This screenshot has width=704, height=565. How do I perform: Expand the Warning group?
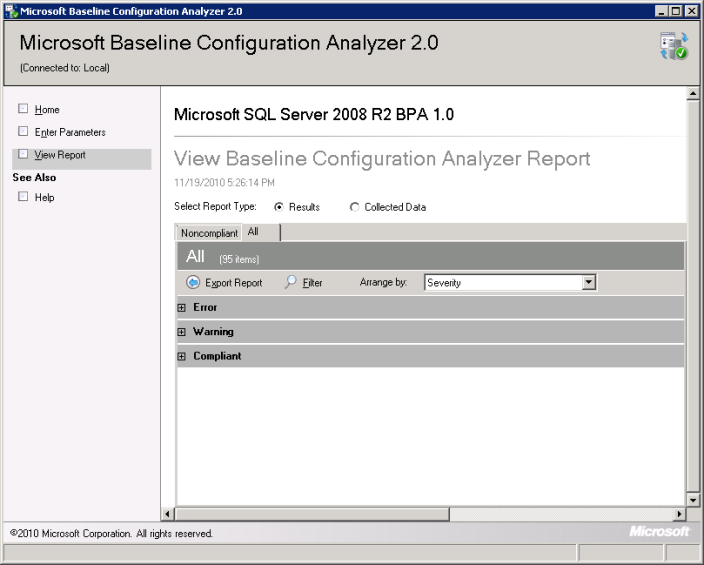pyautogui.click(x=181, y=332)
